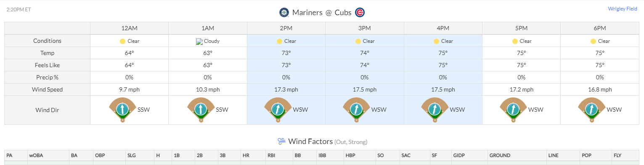Image resolution: width=644 pixels, height=165 pixels.
Task: Click the 17.3 mph wind speed cell
Action: 286,90
